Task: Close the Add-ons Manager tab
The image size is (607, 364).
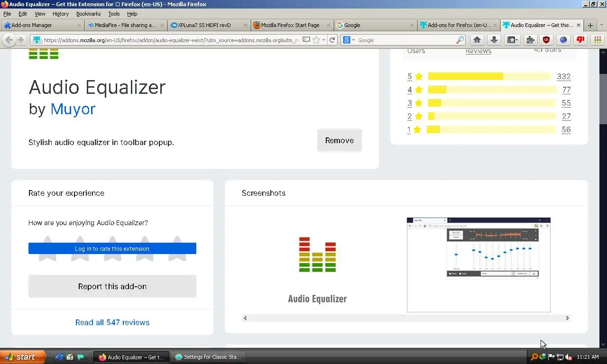Action: [79, 25]
